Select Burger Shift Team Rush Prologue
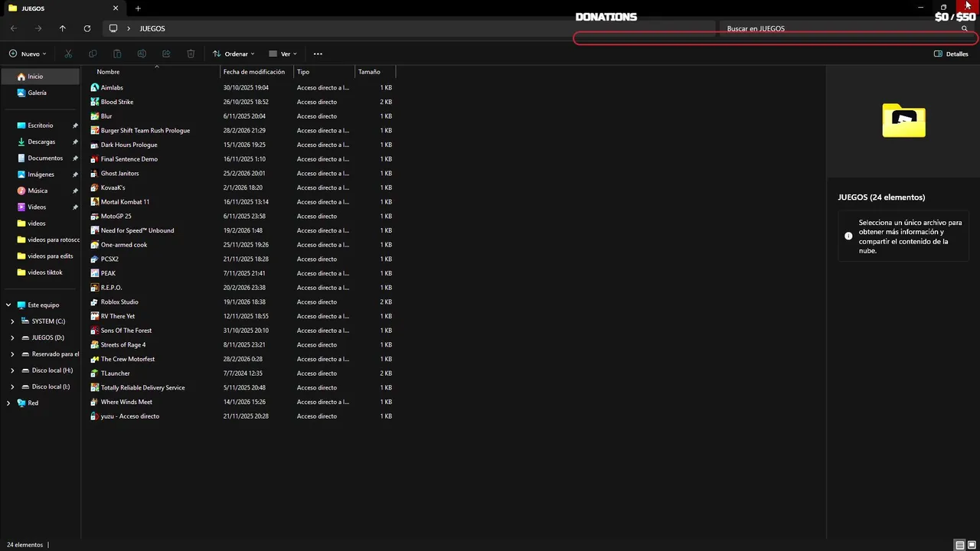The width and height of the screenshot is (980, 551). 145,130
